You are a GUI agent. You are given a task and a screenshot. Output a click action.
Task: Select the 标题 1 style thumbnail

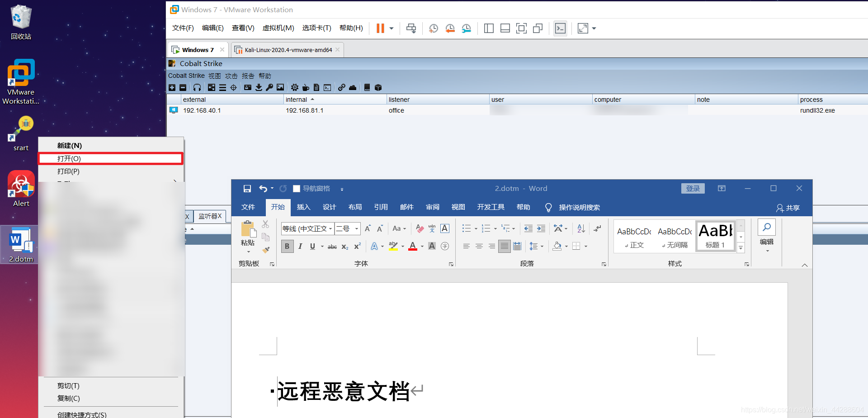pyautogui.click(x=716, y=236)
